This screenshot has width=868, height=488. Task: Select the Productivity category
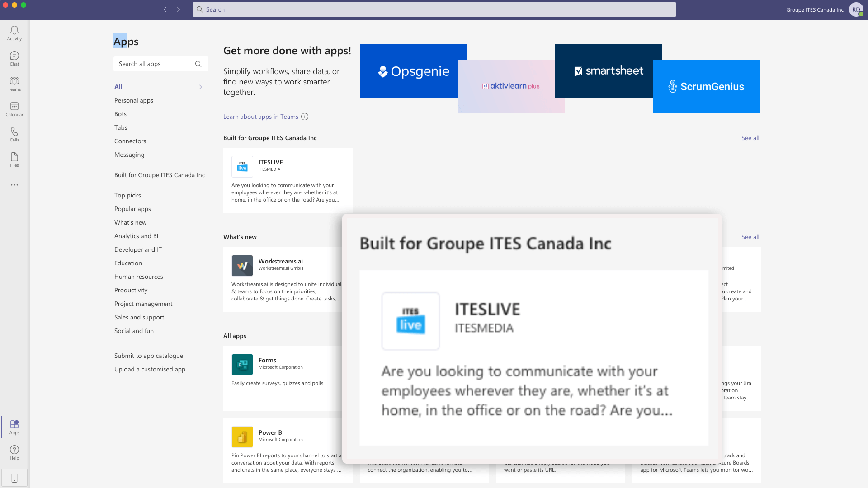131,290
